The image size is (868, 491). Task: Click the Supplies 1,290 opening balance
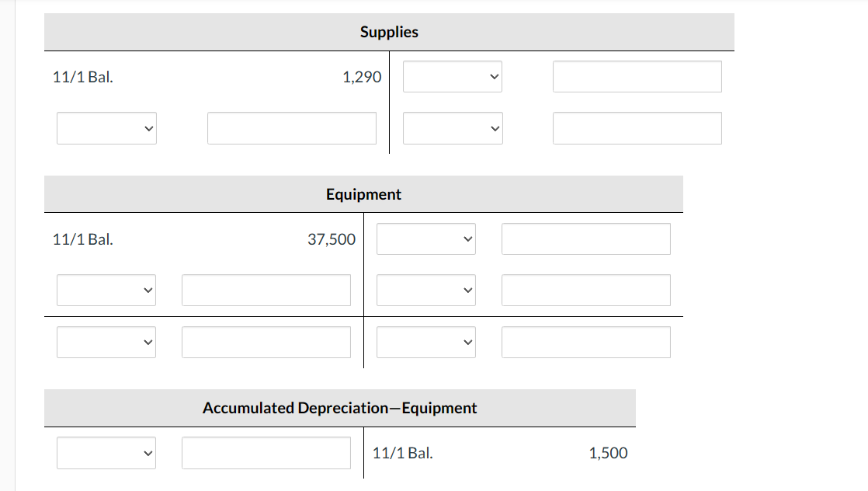click(361, 77)
